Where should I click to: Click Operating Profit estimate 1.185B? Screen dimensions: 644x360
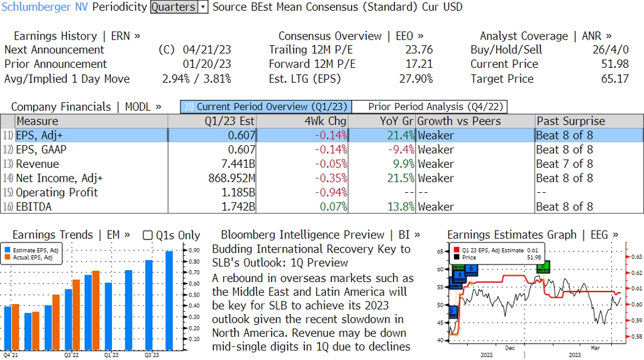click(238, 192)
